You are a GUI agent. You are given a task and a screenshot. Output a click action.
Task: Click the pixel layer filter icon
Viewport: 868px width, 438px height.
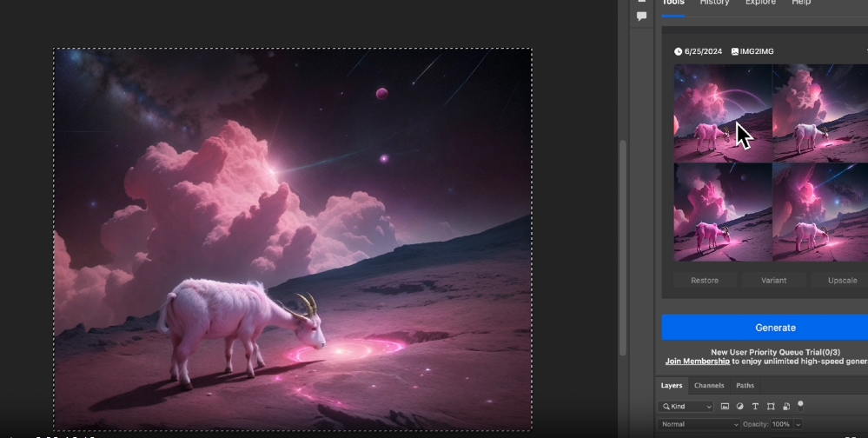pos(726,406)
